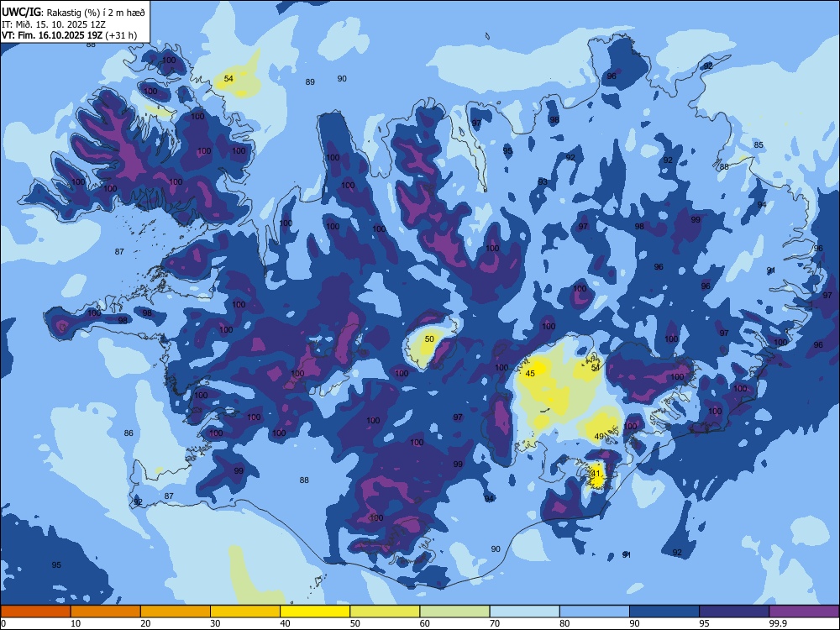Click the map value '49' in the yellow patch
Image resolution: width=840 pixels, height=630 pixels.
(599, 437)
